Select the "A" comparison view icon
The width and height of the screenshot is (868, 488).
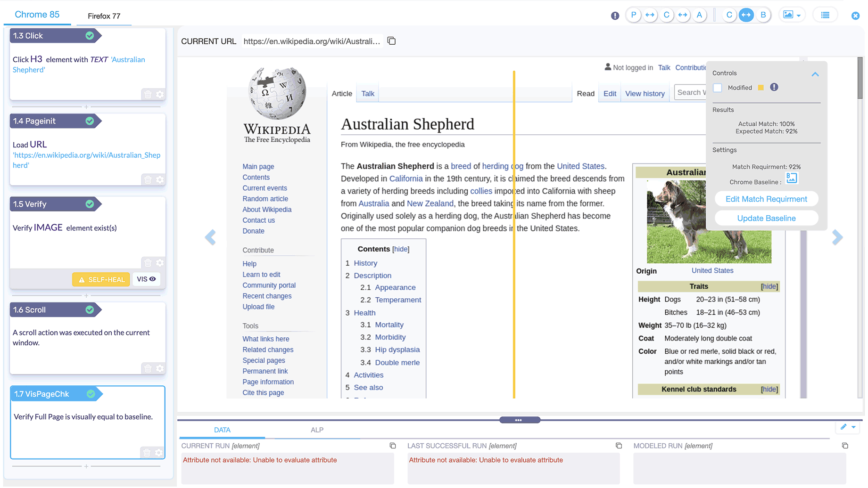700,15
